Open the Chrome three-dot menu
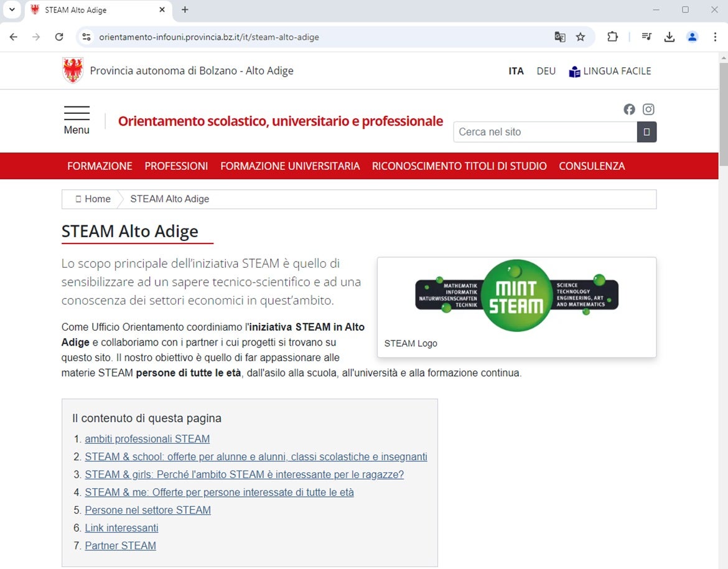Image resolution: width=728 pixels, height=569 pixels. tap(716, 37)
